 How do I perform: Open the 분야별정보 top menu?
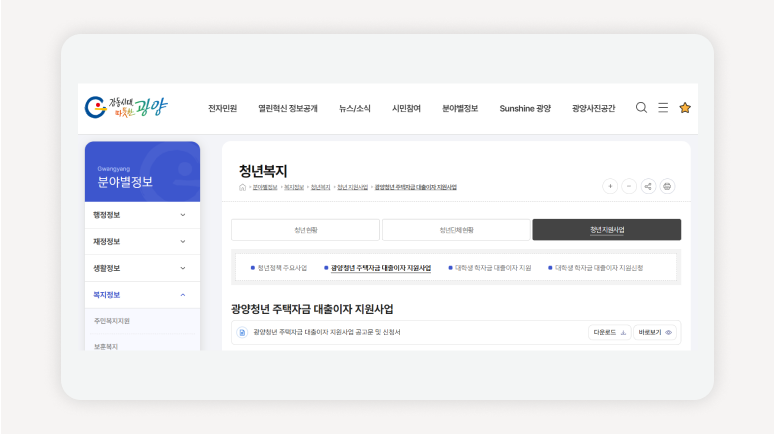pyautogui.click(x=460, y=108)
